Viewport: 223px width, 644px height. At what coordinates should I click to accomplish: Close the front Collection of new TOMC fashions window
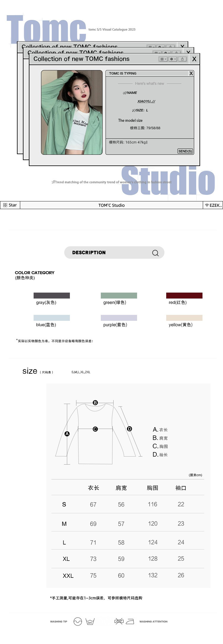pos(194,59)
